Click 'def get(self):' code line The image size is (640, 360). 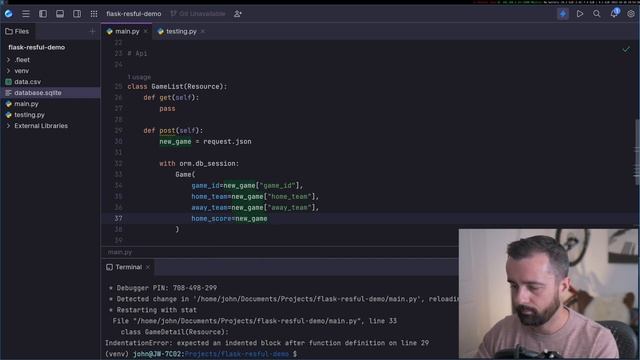click(x=171, y=98)
